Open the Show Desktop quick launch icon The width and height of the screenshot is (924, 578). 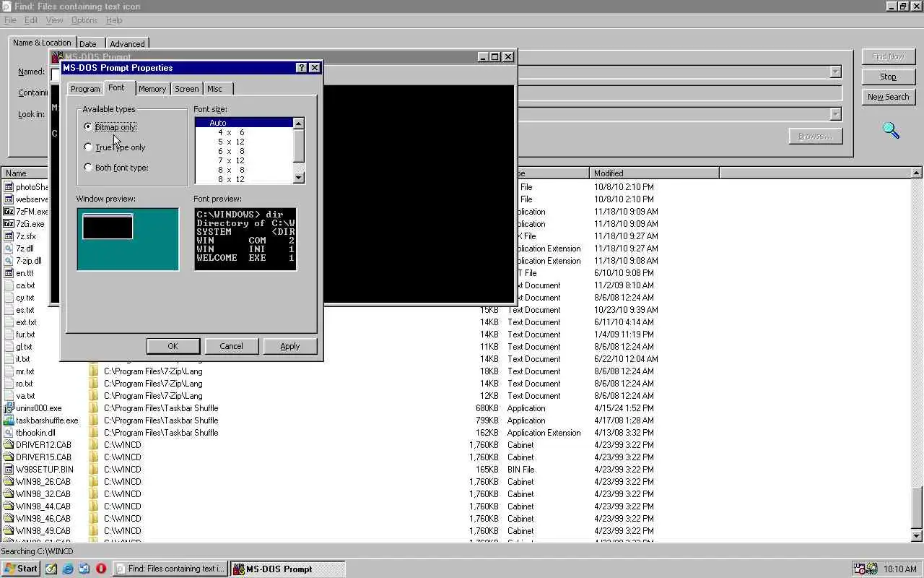[x=51, y=569]
